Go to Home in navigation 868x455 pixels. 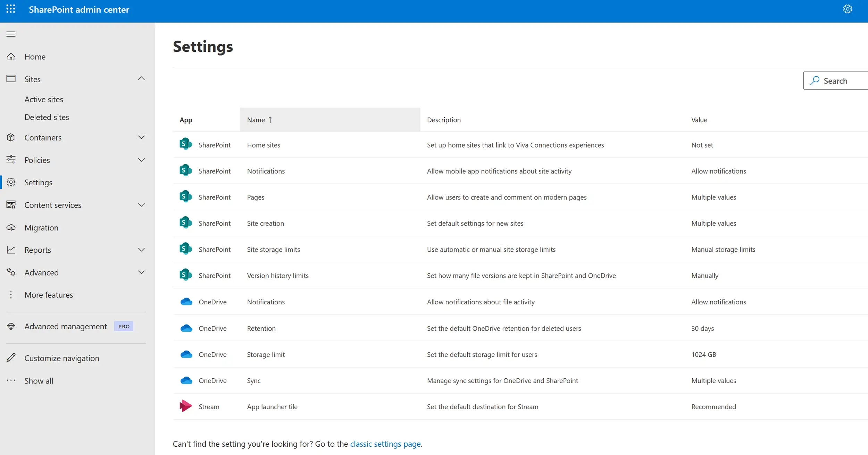35,57
